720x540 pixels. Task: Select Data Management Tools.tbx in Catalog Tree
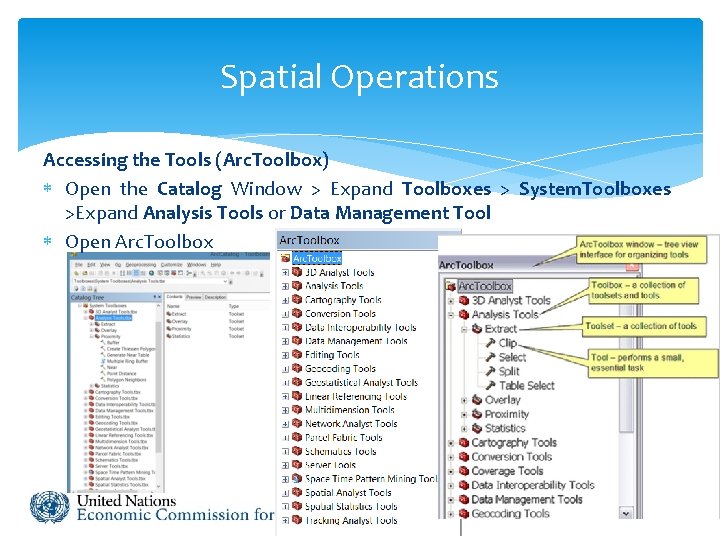pyautogui.click(x=124, y=411)
